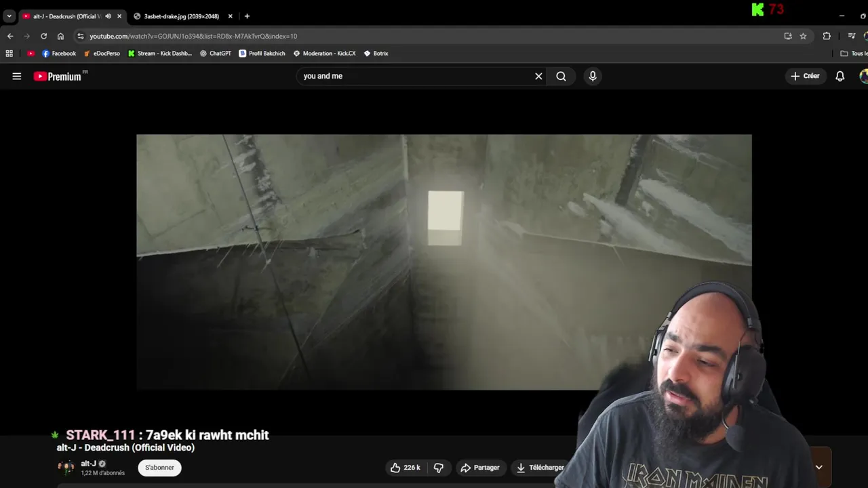Go forward with the browser forward arrow
868x488 pixels.
point(27,36)
